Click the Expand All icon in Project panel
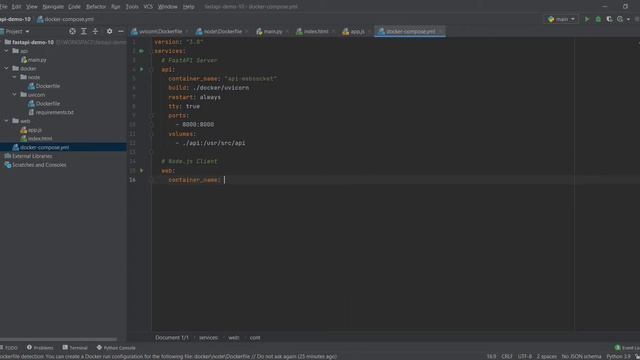 point(84,31)
